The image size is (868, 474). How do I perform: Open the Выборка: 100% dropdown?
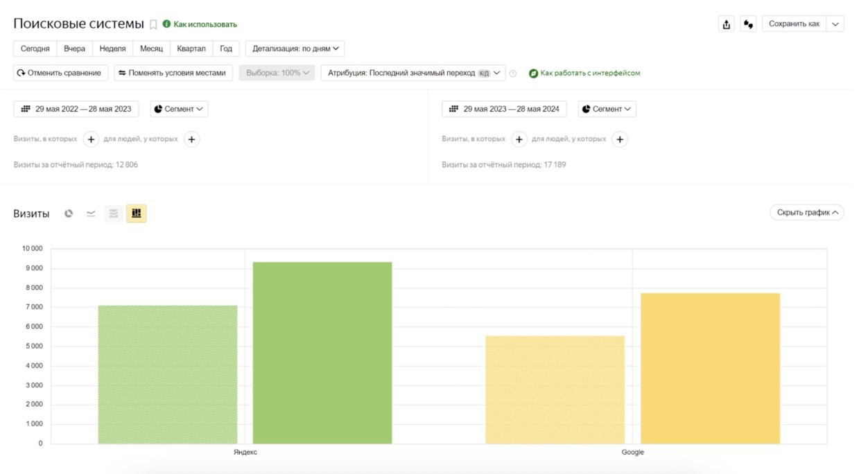277,73
